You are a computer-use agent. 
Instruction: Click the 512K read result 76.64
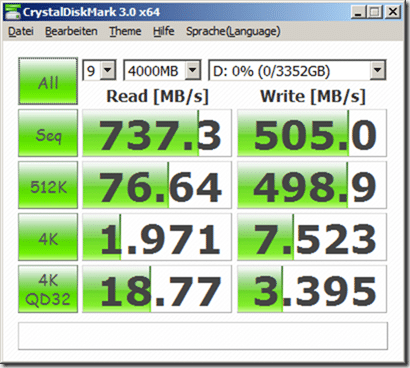157,185
